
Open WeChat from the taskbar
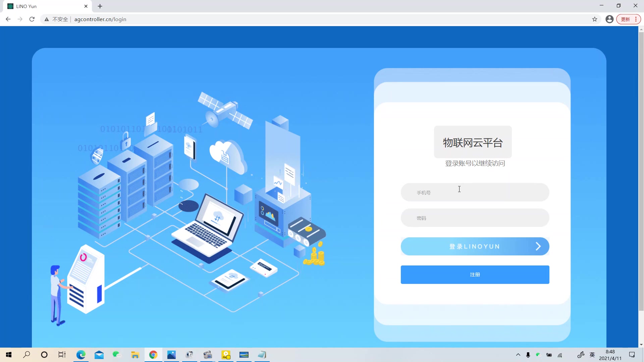click(117, 355)
